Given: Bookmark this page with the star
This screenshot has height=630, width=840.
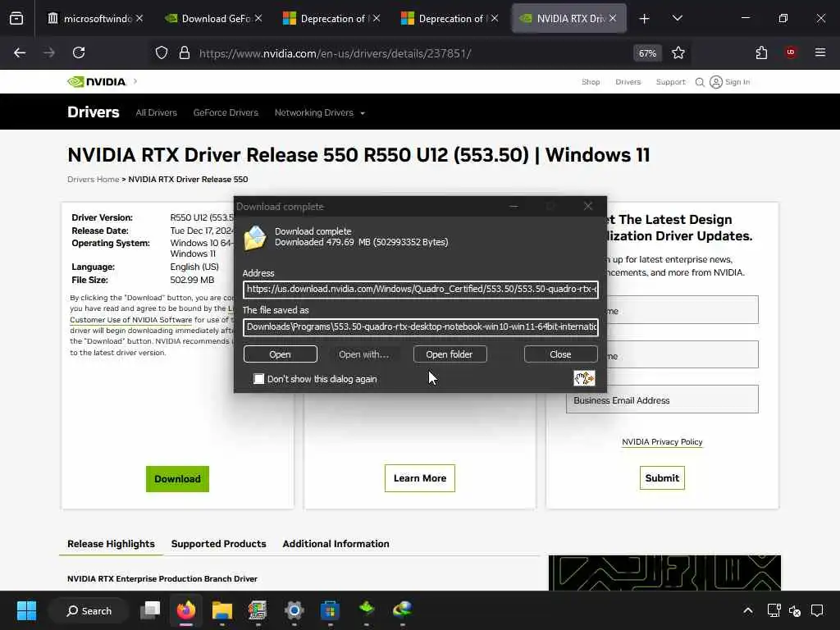Looking at the screenshot, I should click(x=678, y=52).
